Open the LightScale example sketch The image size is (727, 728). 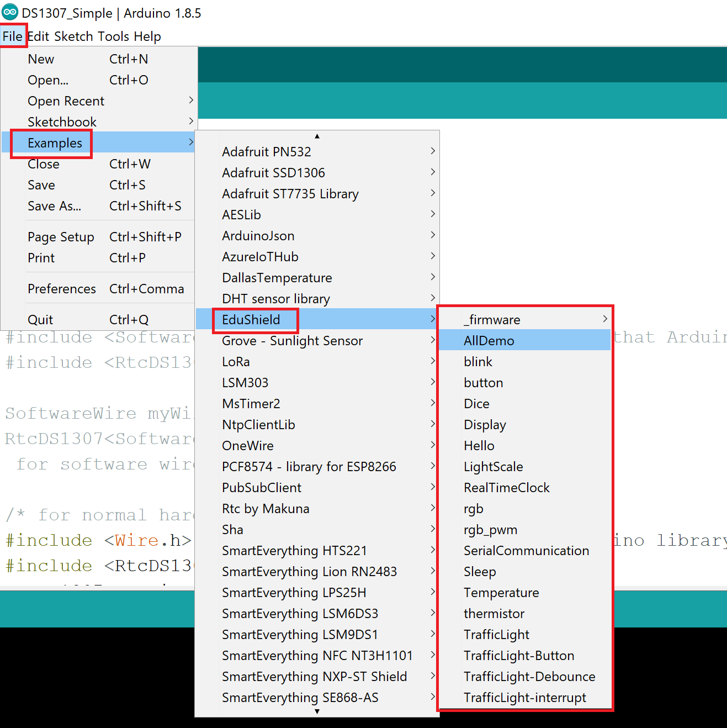point(525,467)
